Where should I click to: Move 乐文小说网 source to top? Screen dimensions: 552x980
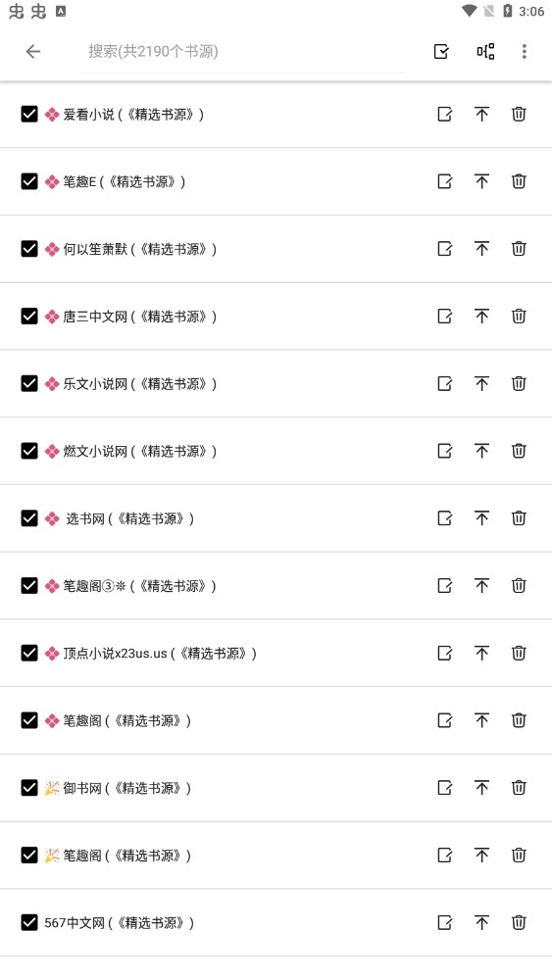(481, 384)
